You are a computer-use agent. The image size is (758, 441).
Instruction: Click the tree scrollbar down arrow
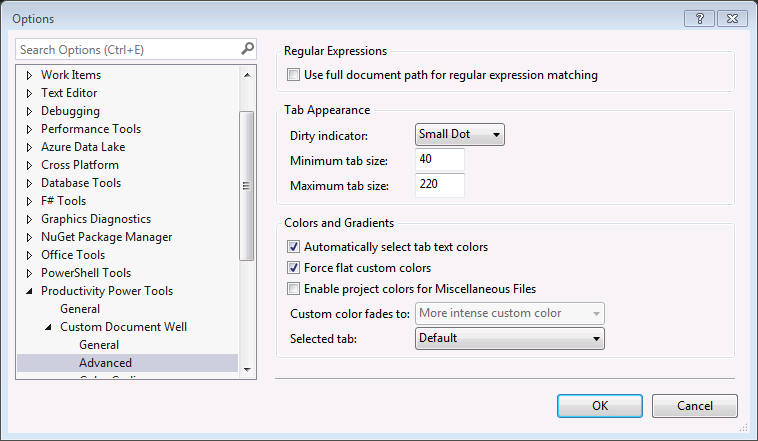247,370
